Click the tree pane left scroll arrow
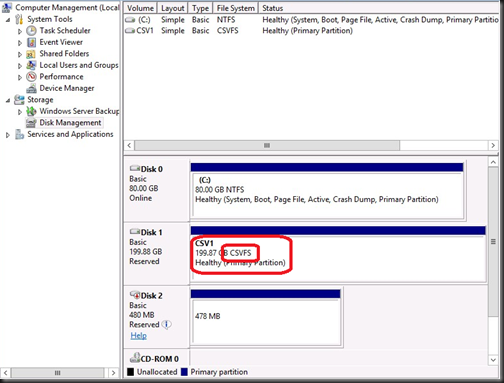This screenshot has width=504, height=383. [x=6, y=372]
